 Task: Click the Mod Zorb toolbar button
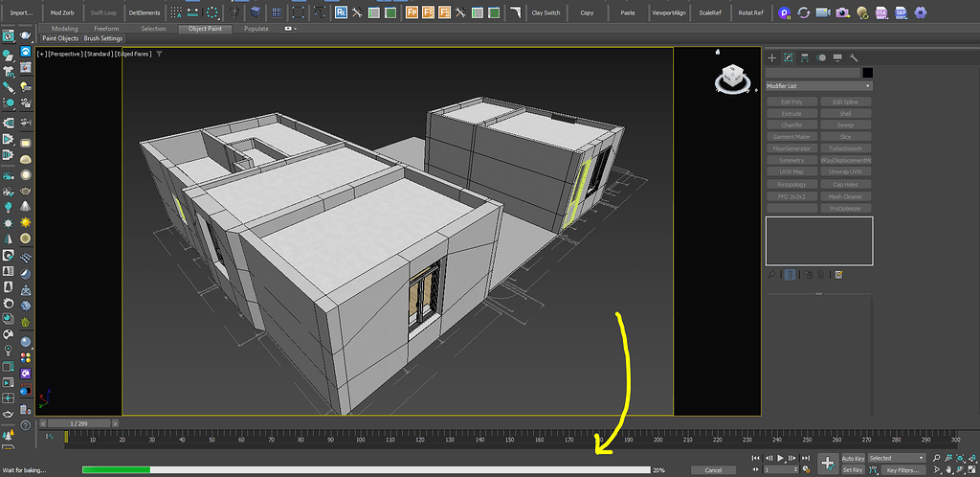(x=62, y=12)
